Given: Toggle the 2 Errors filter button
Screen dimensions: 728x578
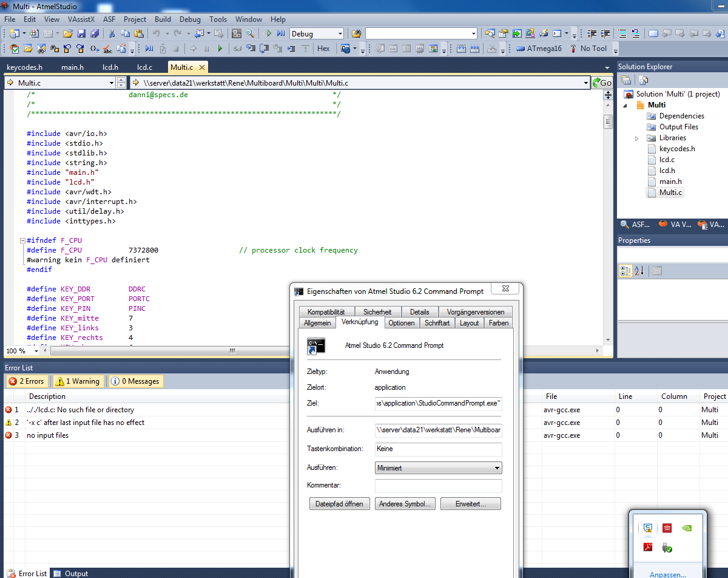Looking at the screenshot, I should pos(27,381).
